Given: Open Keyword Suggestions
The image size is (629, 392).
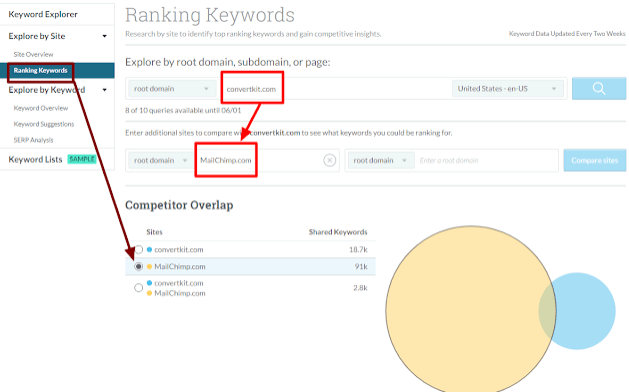Looking at the screenshot, I should click(44, 124).
